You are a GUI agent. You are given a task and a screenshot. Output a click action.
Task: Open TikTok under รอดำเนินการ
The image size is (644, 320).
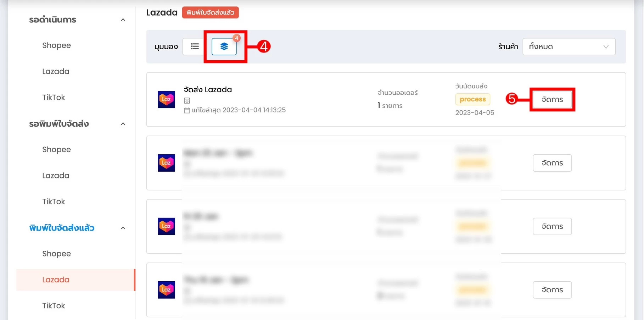tap(54, 97)
